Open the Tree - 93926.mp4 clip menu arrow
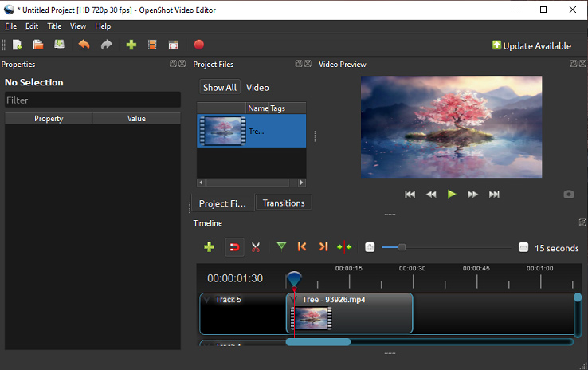 click(293, 300)
